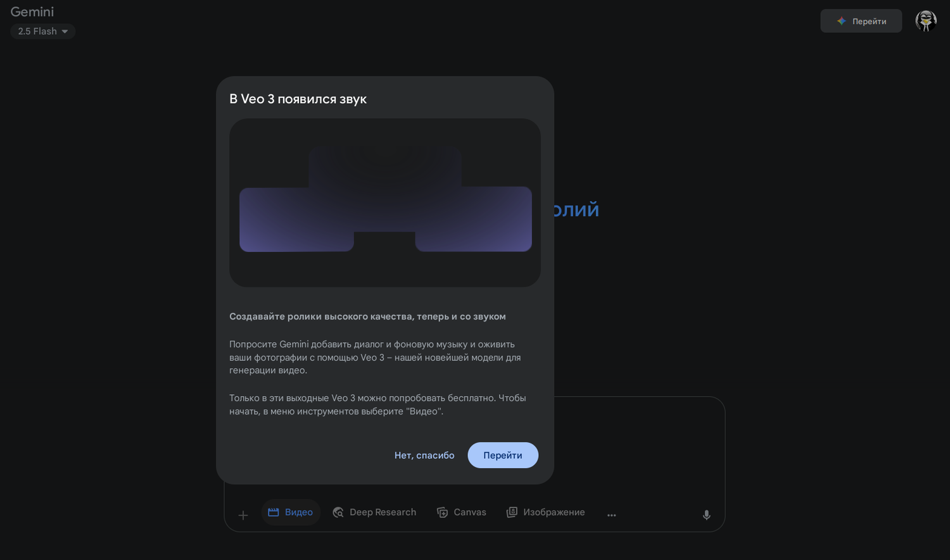Select the Canvas tool
The height and width of the screenshot is (560, 950).
(x=462, y=512)
